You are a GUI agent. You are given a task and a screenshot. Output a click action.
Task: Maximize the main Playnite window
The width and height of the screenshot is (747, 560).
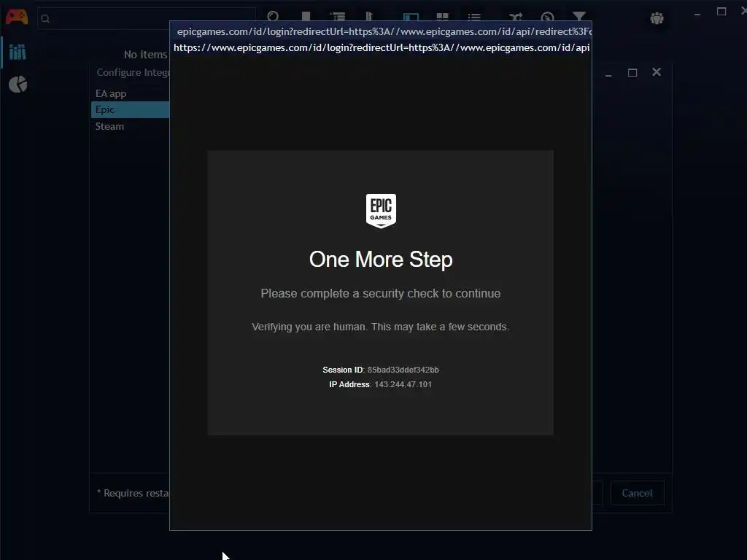721,12
